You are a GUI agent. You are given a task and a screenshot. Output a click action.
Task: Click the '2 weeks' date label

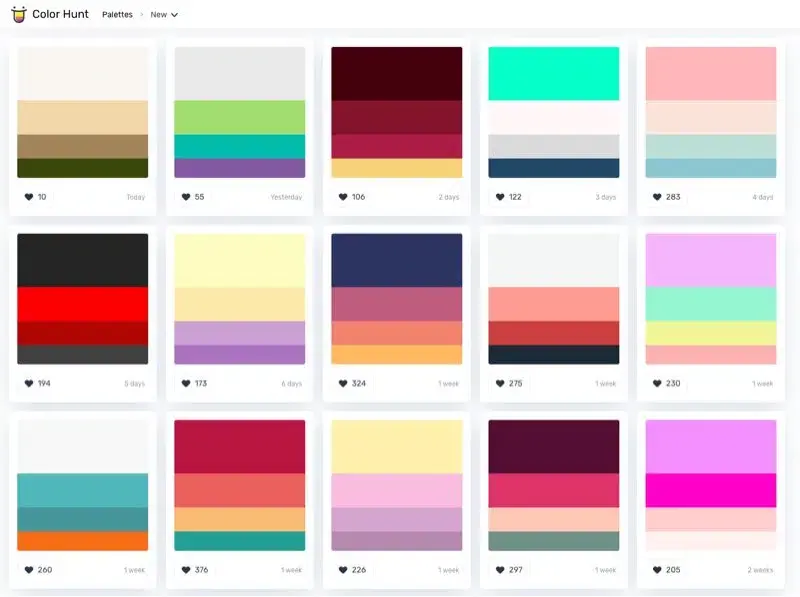[x=761, y=570]
